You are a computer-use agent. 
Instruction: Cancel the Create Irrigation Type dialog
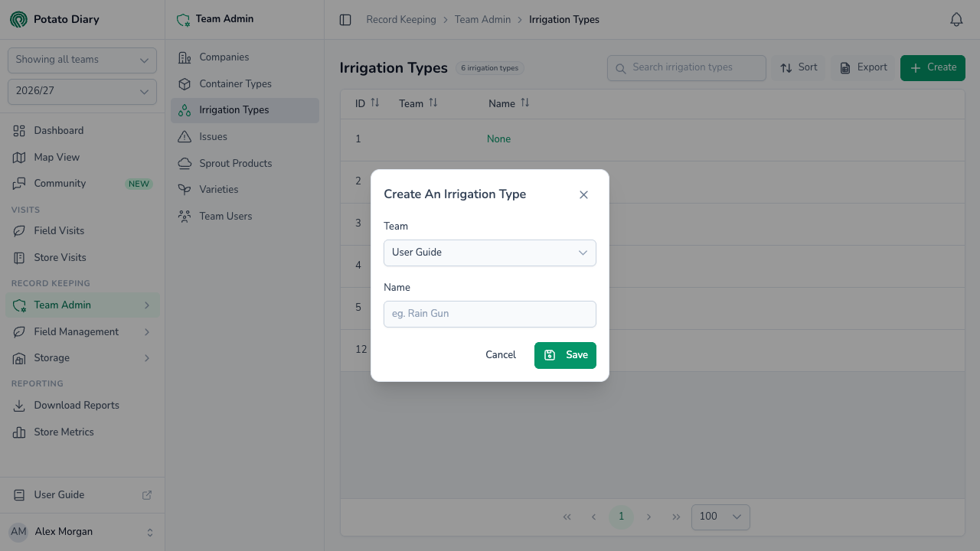tap(501, 355)
